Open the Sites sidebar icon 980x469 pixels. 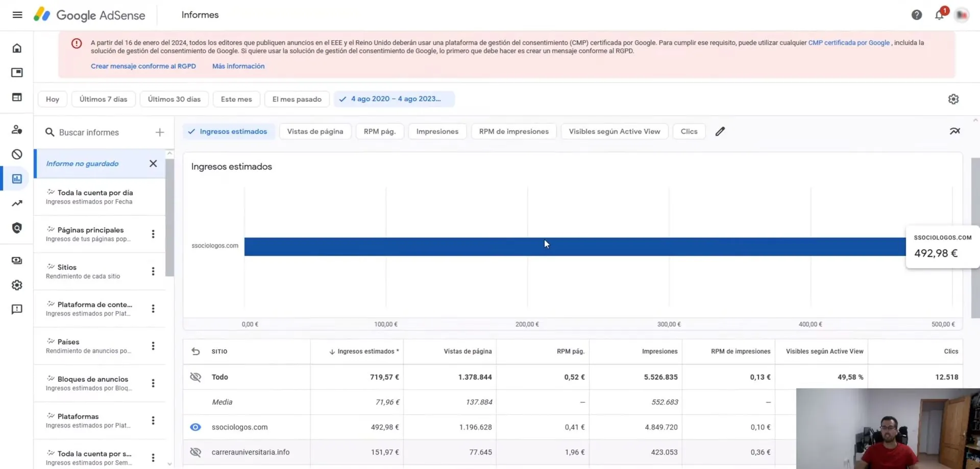[x=17, y=97]
